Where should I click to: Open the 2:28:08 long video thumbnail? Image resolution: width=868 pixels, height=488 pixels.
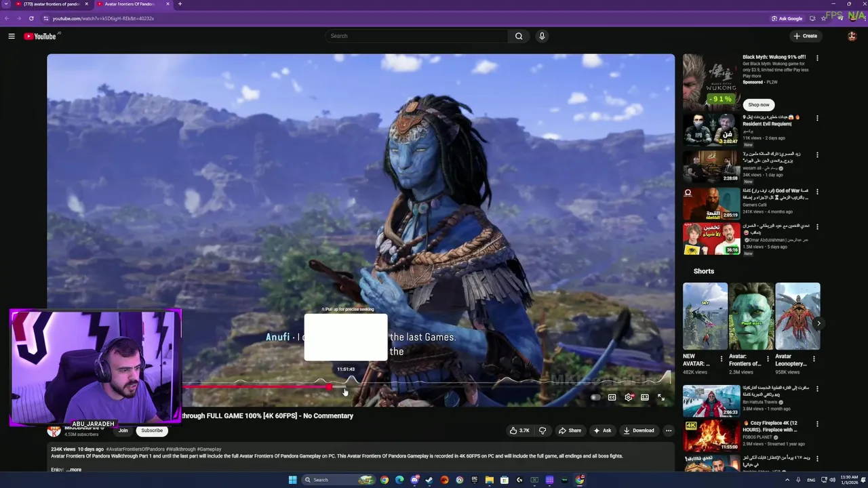point(711,165)
